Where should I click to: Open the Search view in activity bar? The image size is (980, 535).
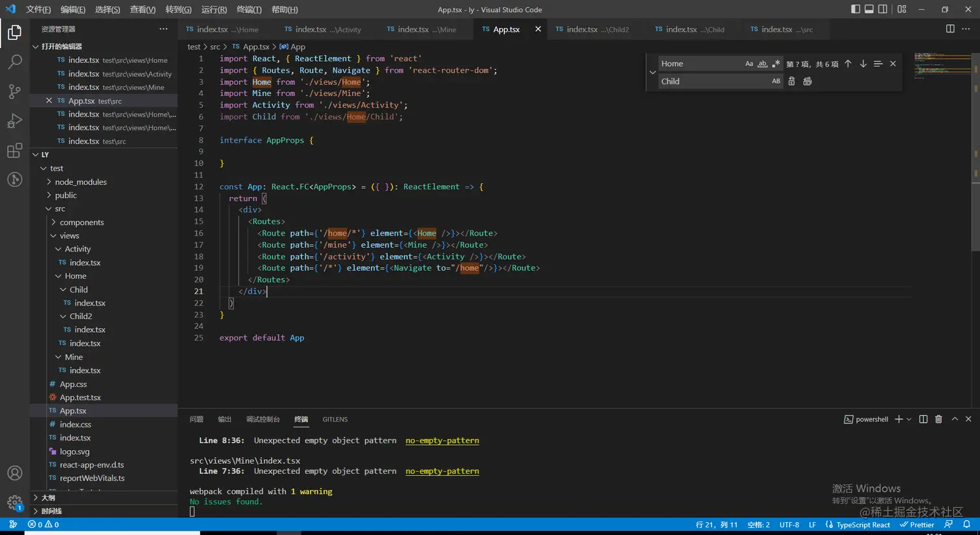coord(14,62)
